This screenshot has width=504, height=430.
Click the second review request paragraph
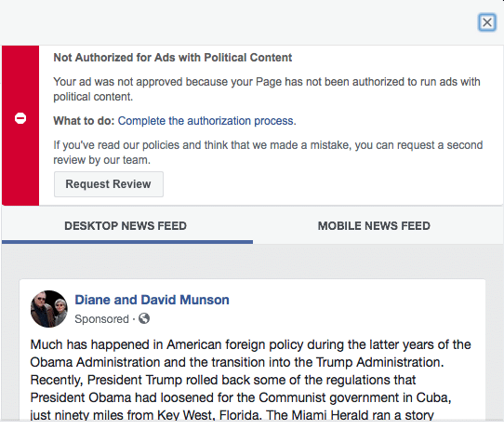(x=268, y=153)
